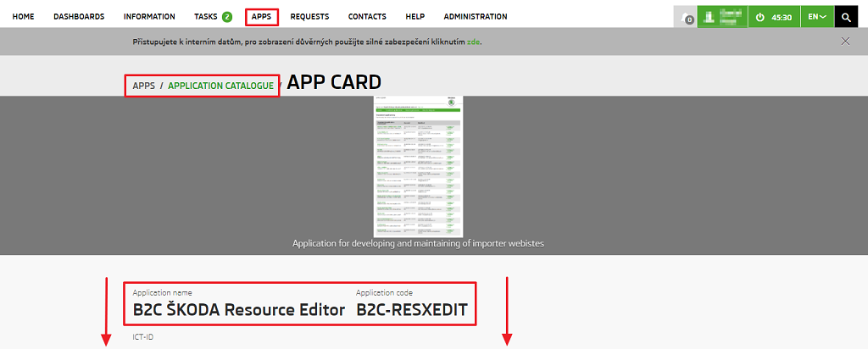Go to APPLICATION CATALOGUE breadcrumb
The height and width of the screenshot is (349, 868).
(x=221, y=86)
